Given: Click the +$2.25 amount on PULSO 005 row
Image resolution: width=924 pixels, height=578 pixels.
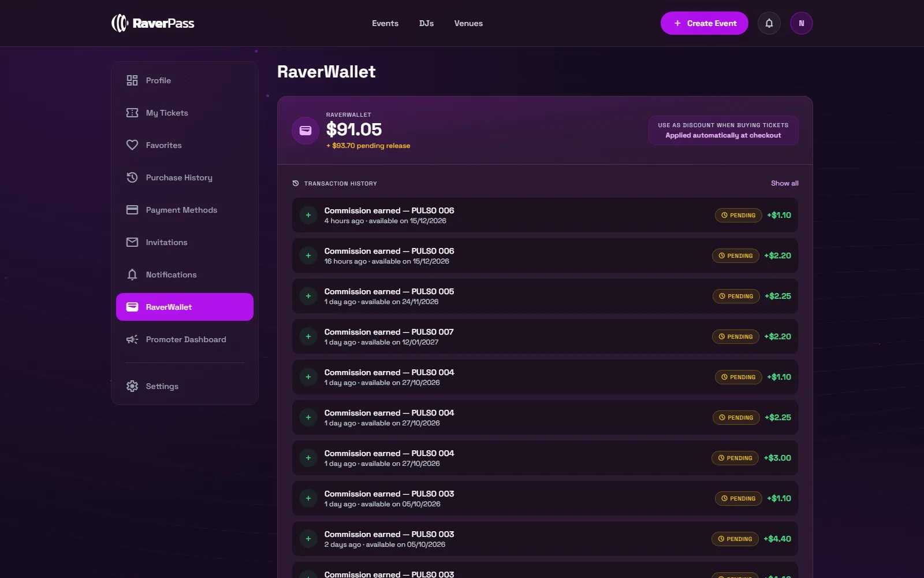Looking at the screenshot, I should click(778, 296).
